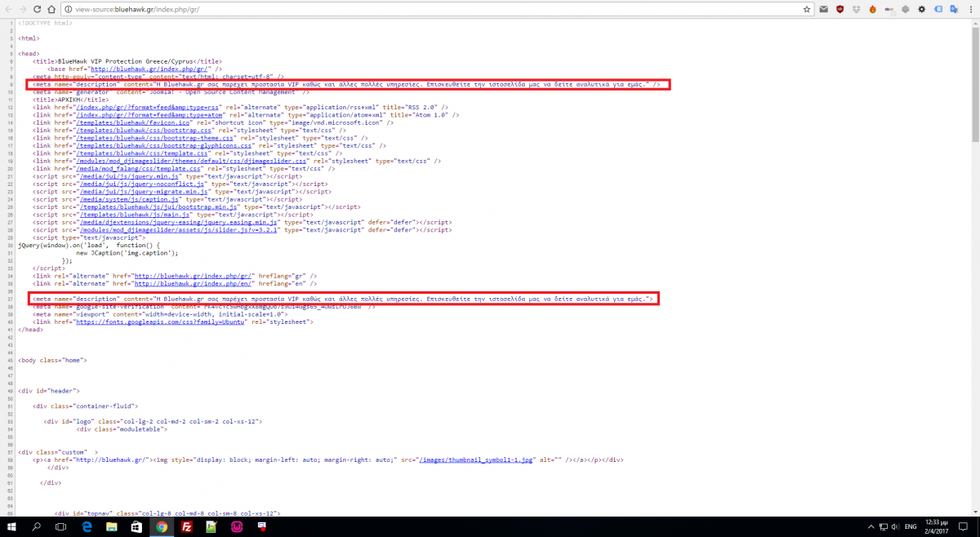Open the uBlock Origin shield extension
980x537 pixels.
point(840,9)
